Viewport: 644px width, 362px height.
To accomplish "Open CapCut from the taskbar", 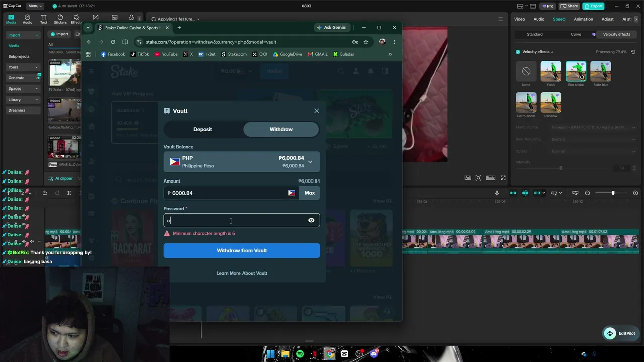I will point(344,354).
